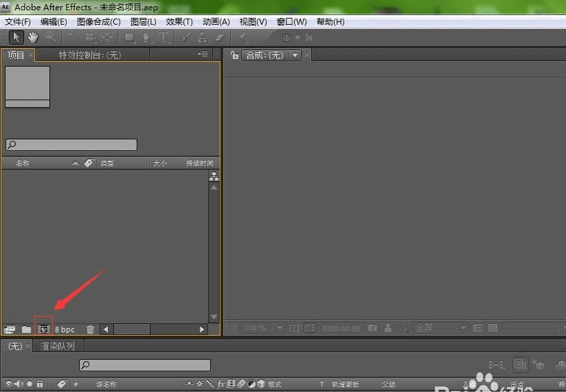The height and width of the screenshot is (392, 566).
Task: Select the Clone Stamp tool
Action: 203,37
